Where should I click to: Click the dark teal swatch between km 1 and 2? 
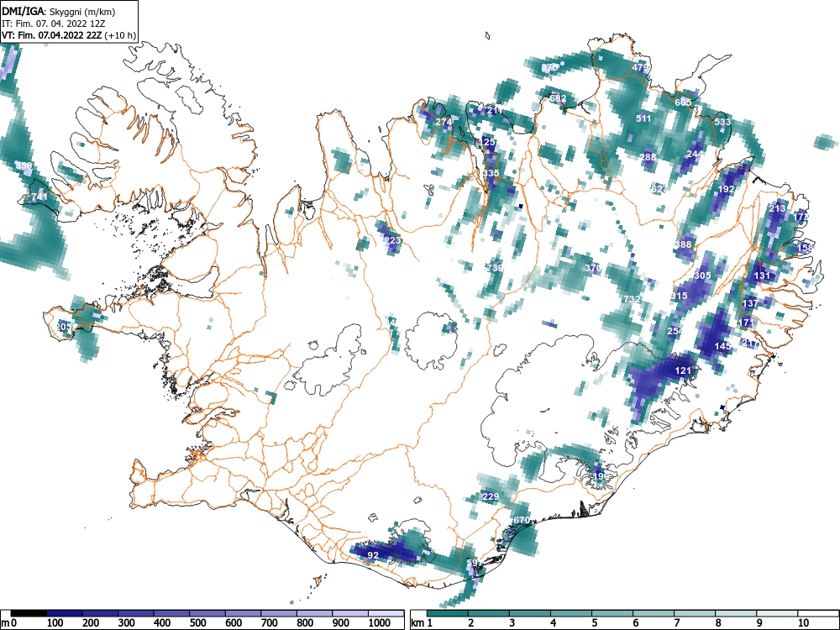tap(448, 613)
